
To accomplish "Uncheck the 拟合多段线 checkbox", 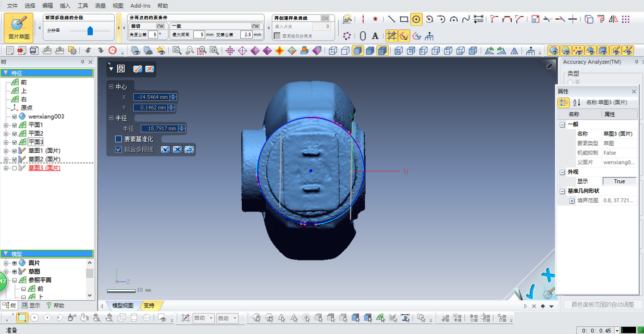I will point(119,149).
